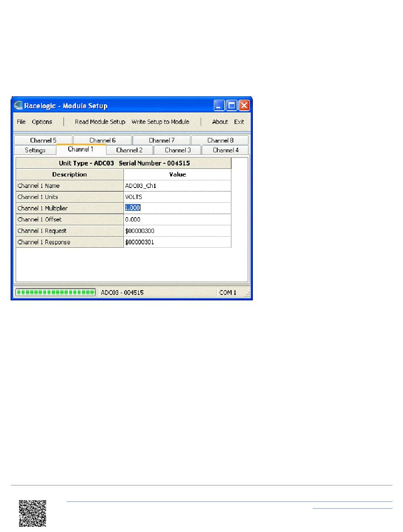Click the Value column header
This screenshot has height=532, width=403.
pyautogui.click(x=177, y=174)
